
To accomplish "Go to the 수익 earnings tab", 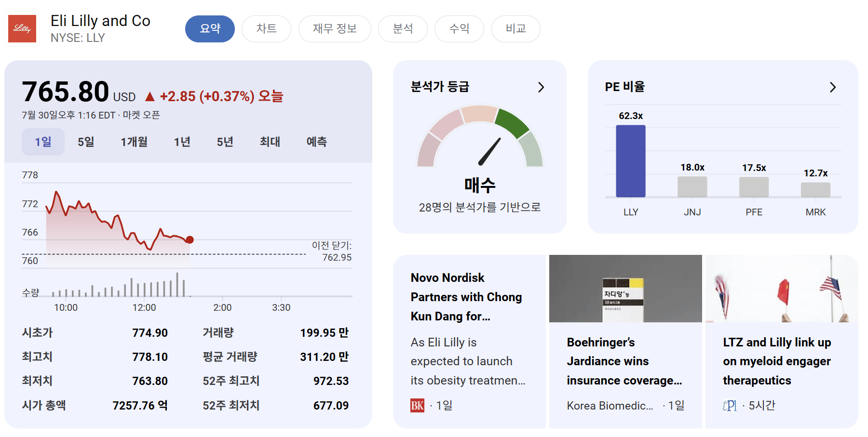I will pyautogui.click(x=459, y=29).
